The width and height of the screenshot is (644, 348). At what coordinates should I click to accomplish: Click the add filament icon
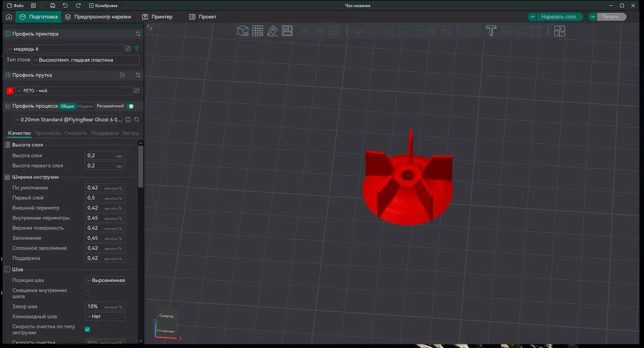[123, 75]
